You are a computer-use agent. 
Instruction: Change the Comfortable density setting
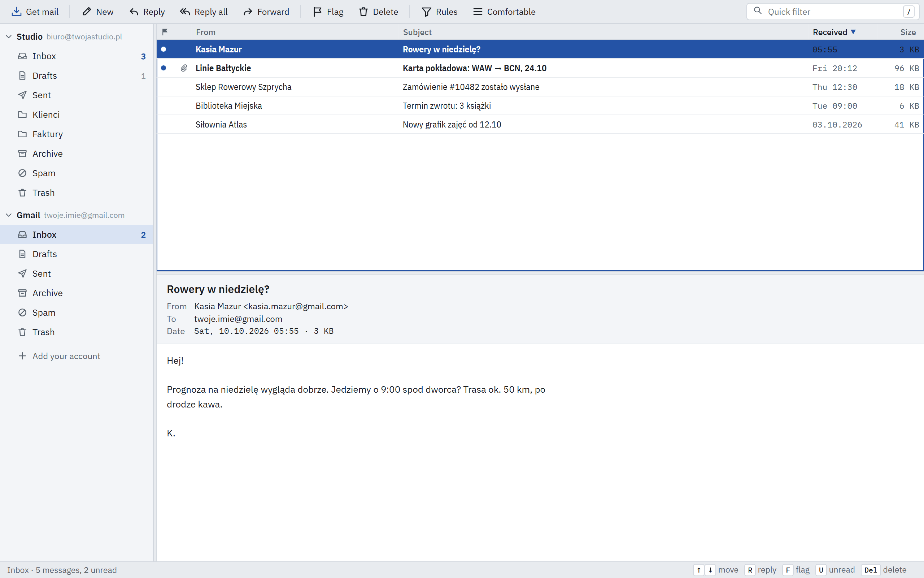pos(504,12)
